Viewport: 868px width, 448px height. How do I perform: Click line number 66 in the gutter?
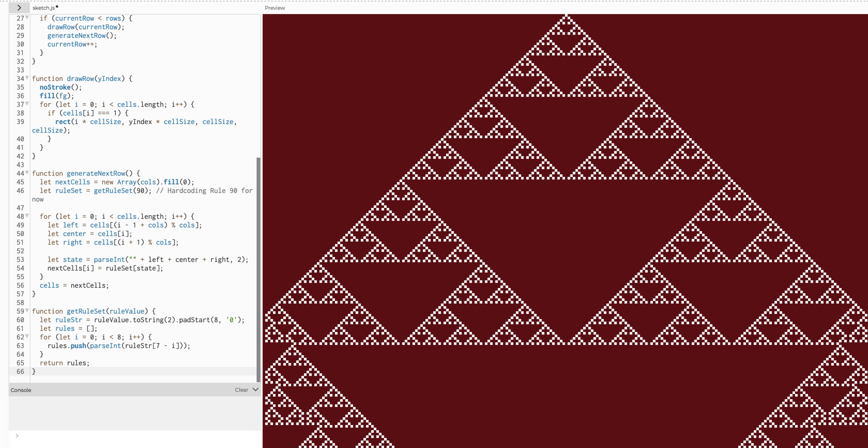pos(20,371)
